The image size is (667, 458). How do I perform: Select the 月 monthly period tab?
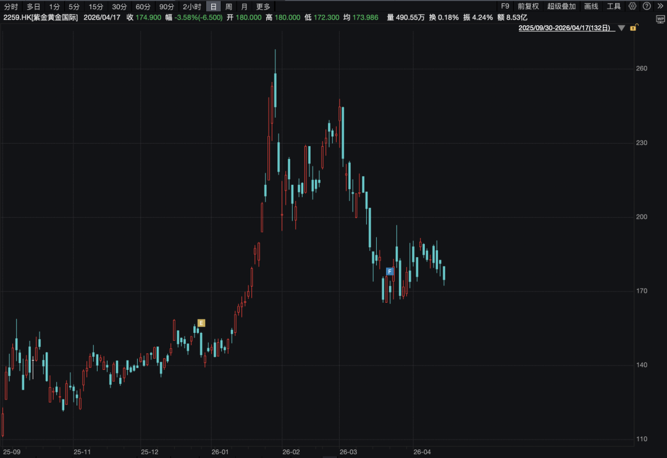point(244,6)
